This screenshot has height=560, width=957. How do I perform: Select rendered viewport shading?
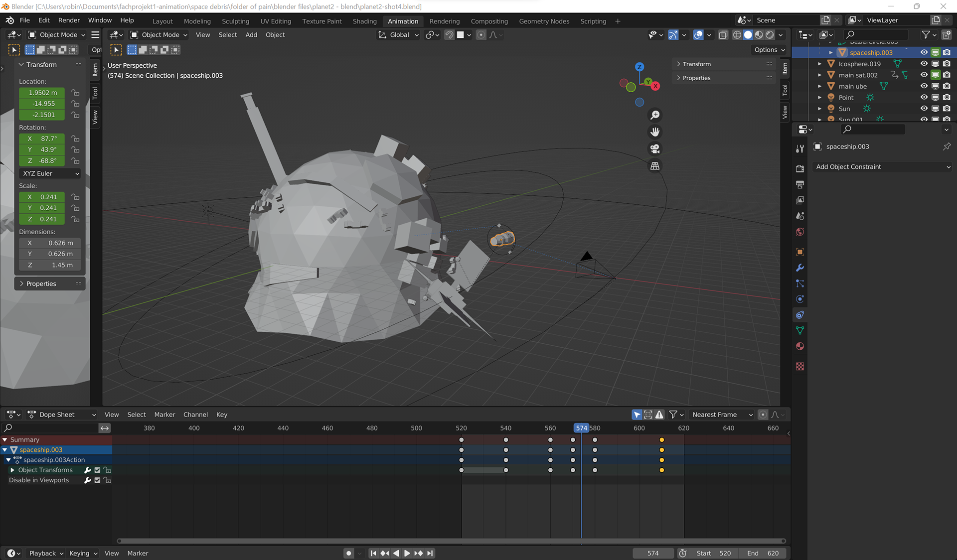point(770,35)
